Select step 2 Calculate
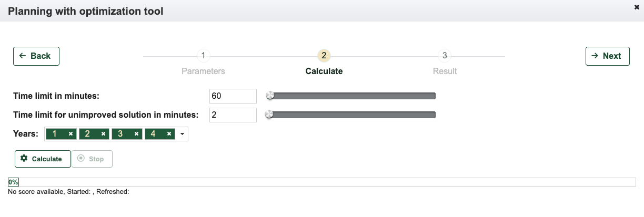644x217 pixels. pos(324,56)
